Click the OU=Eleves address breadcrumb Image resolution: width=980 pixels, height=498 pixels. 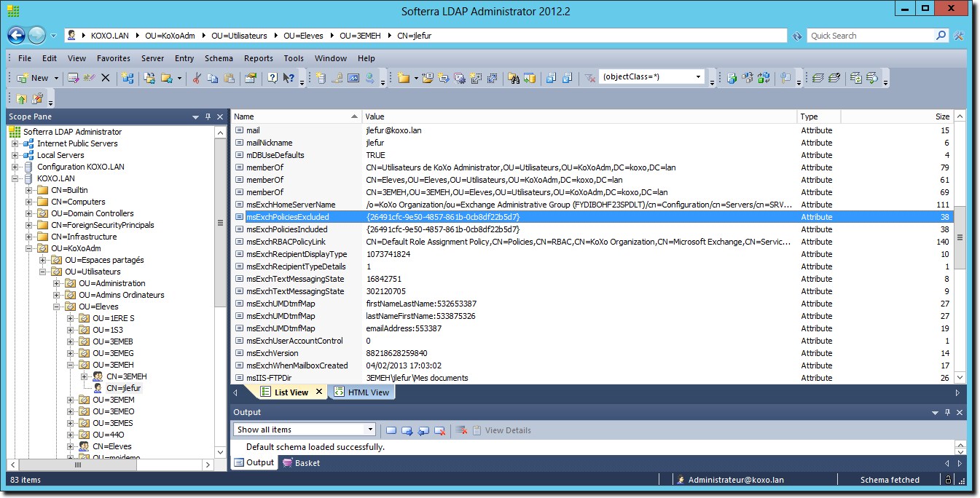click(x=302, y=35)
